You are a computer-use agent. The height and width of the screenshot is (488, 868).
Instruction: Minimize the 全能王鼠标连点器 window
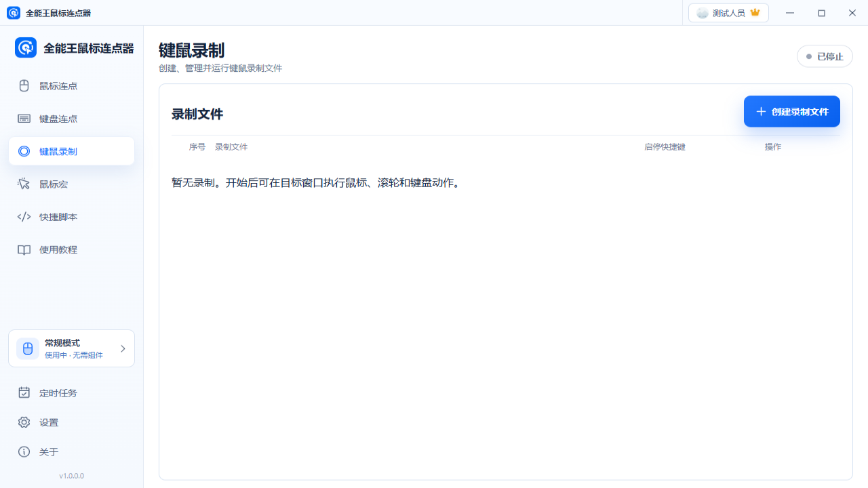click(791, 13)
